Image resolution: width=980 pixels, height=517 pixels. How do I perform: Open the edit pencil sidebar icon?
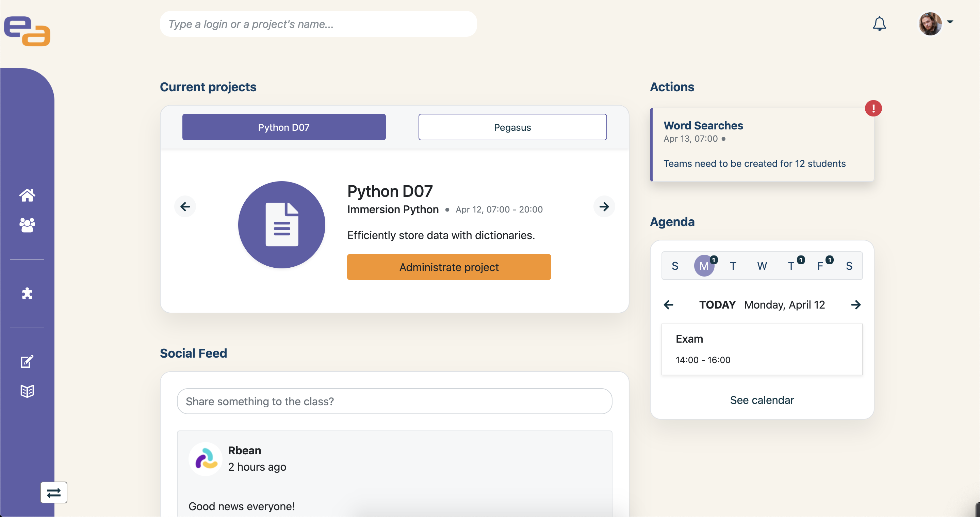tap(27, 361)
